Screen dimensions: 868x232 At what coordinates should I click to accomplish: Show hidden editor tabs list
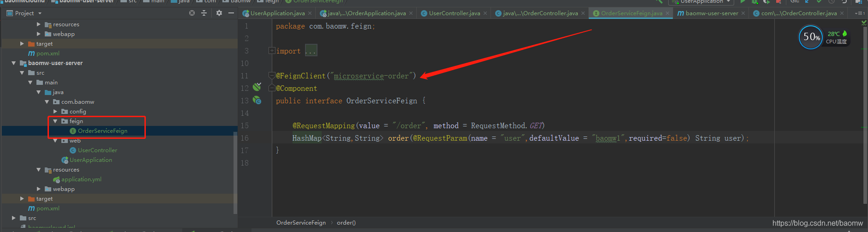coord(859,13)
